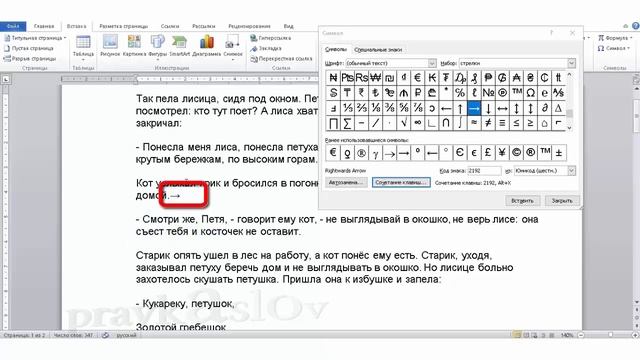Screen dimensions: 640x360
Task: Pick the Omega symbol in the grid
Action: coord(531,93)
